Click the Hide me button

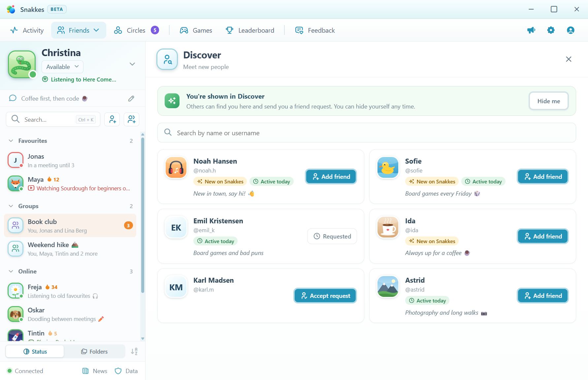point(548,101)
